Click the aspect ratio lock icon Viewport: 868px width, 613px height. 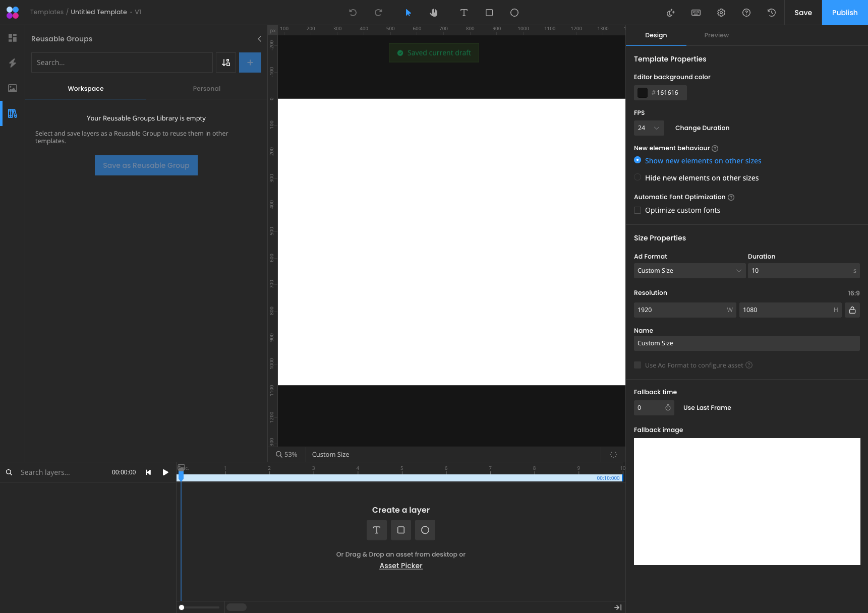pos(852,310)
